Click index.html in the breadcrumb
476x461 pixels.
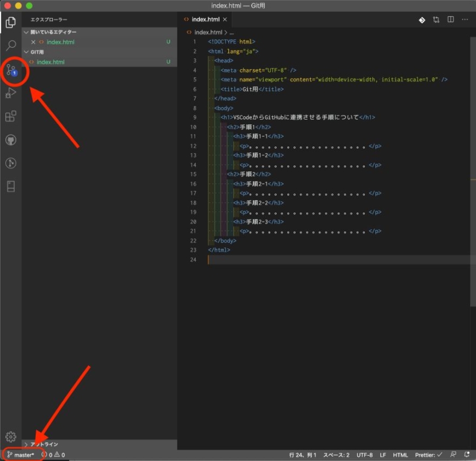(x=208, y=32)
